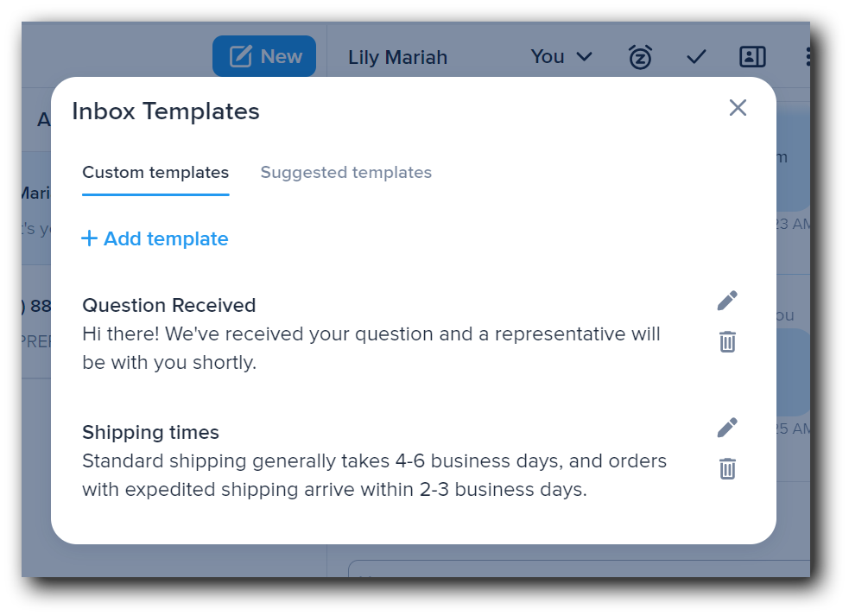Viewport: 849px width, 616px height.
Task: Edit the Shipping times template with the pencil
Action: tap(726, 427)
